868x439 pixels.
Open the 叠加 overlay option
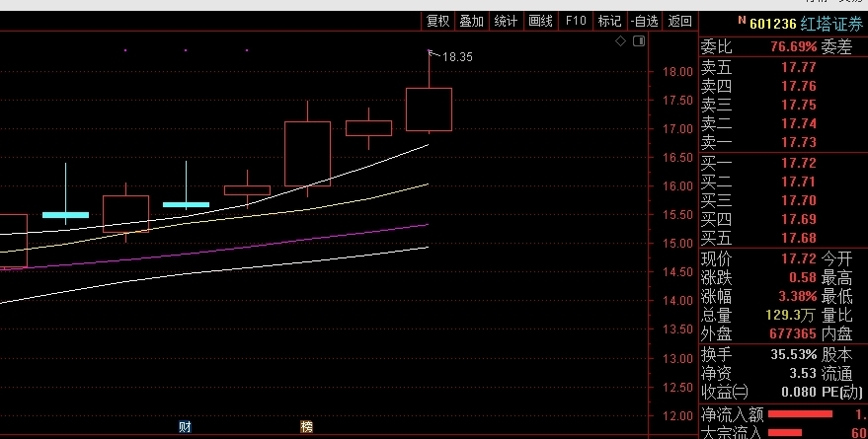pyautogui.click(x=472, y=21)
